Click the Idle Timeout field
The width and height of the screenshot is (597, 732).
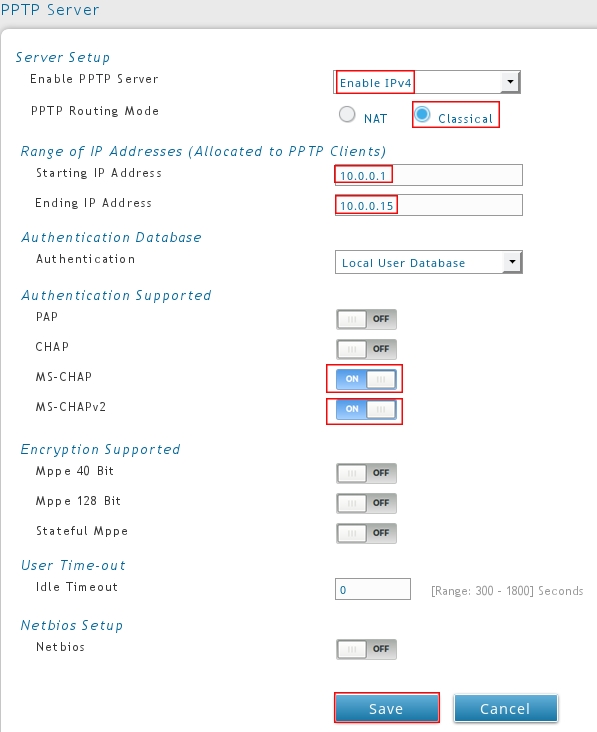click(x=373, y=589)
